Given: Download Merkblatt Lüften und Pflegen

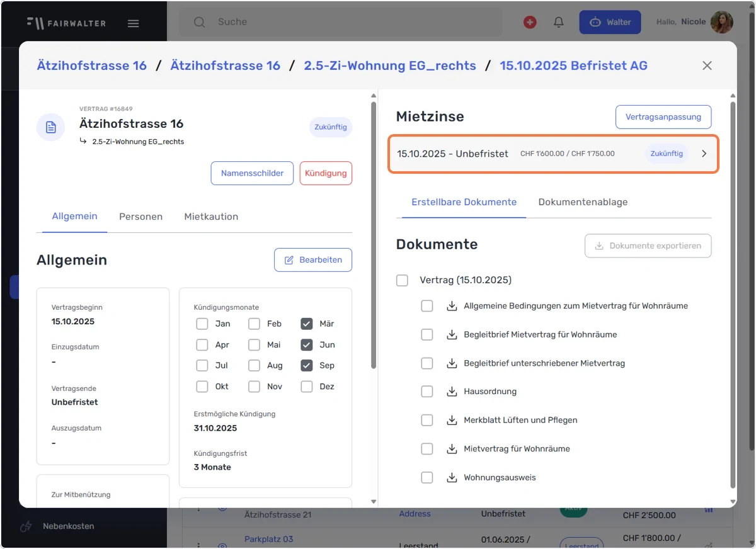Looking at the screenshot, I should click(452, 420).
